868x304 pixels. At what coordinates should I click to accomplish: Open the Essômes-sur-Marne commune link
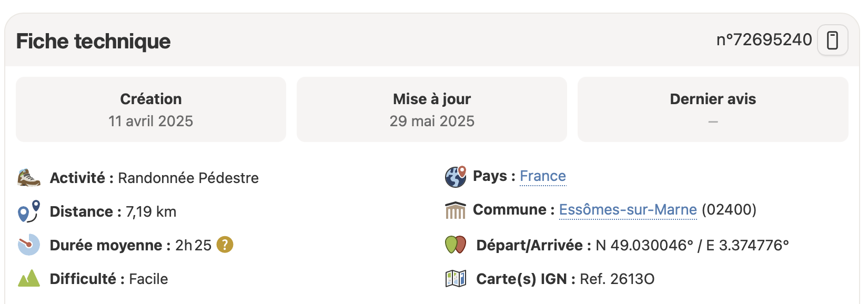[628, 210]
